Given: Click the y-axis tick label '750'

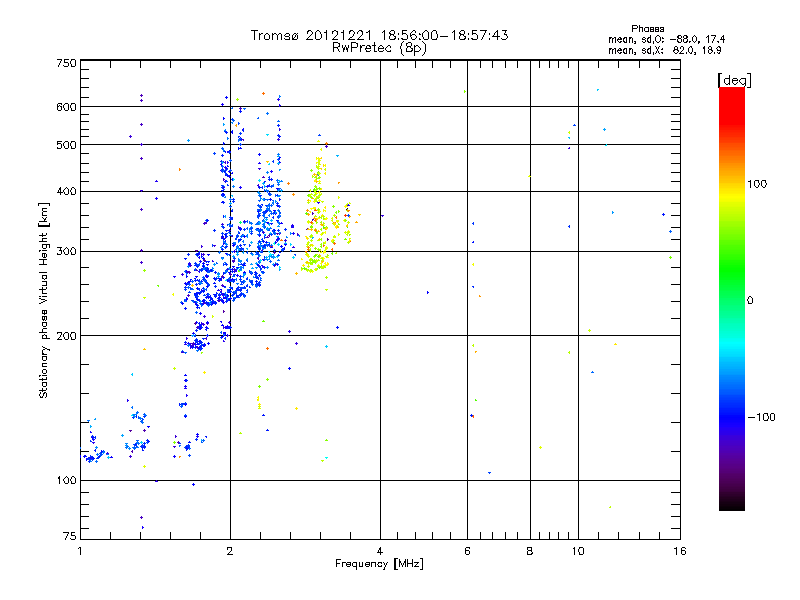Looking at the screenshot, I should pyautogui.click(x=66, y=63).
